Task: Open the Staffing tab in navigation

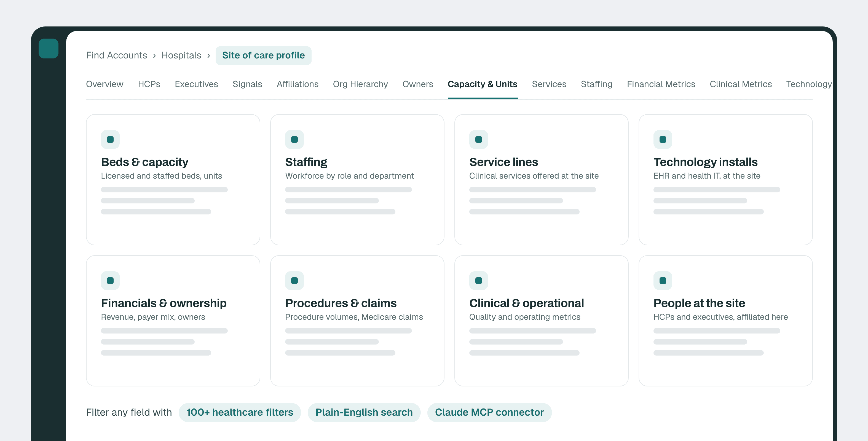Action: point(597,84)
